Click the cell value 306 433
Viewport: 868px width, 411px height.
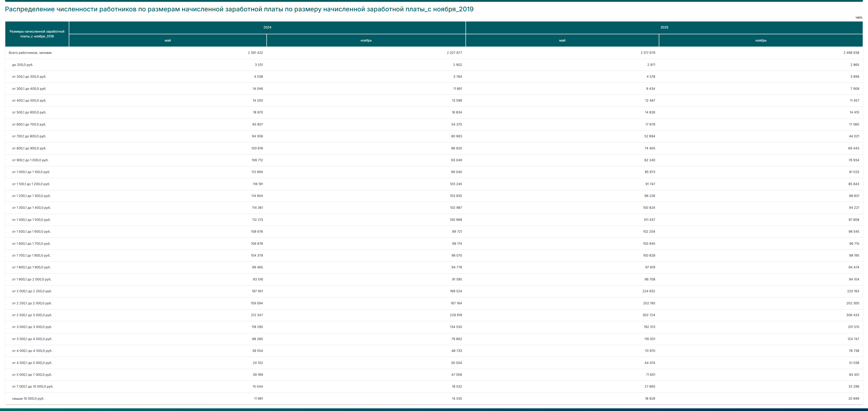pos(853,315)
